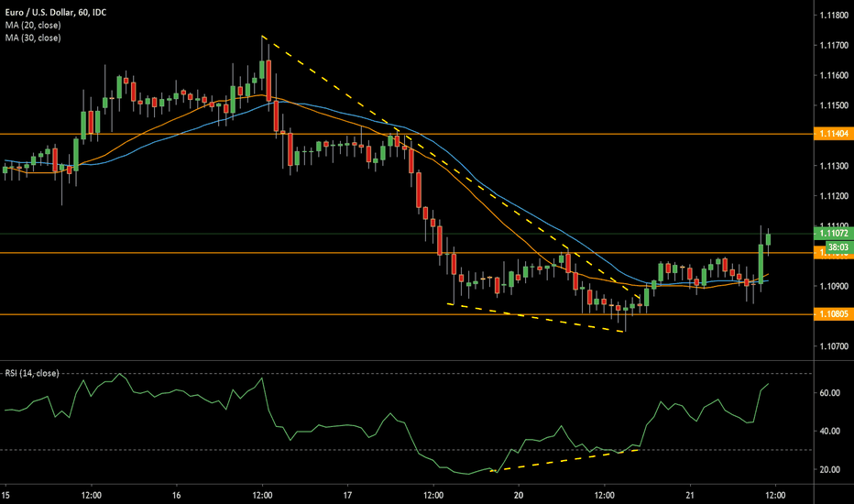Click date label 20 on the time axis
Viewport: 854px width, 504px height.
520,493
